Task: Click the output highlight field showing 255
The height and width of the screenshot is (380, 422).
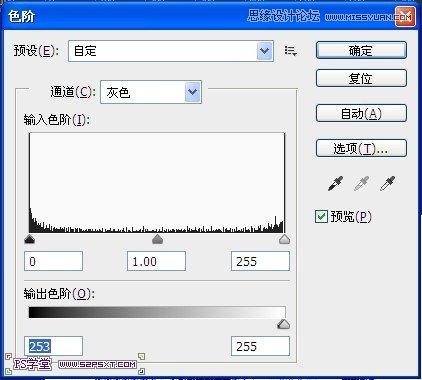Action: click(260, 346)
